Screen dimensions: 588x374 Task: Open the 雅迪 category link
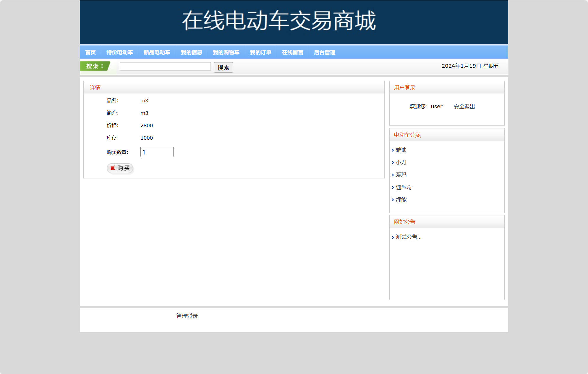(401, 150)
